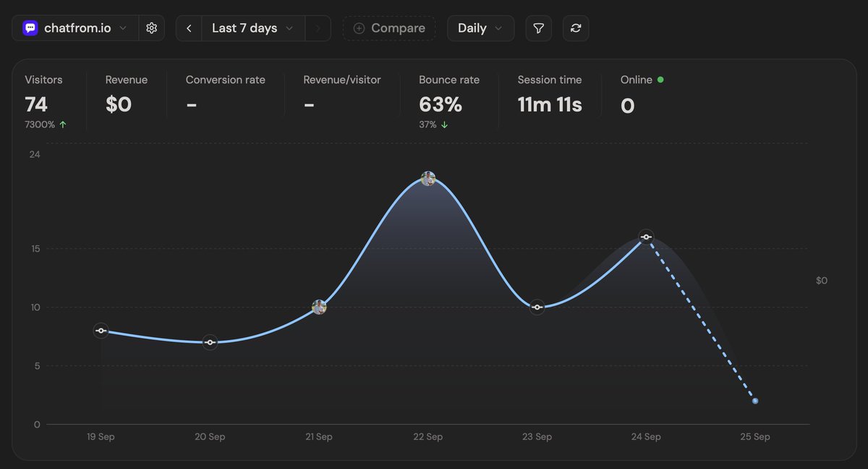Click the 24 Sep data point marker

[646, 237]
